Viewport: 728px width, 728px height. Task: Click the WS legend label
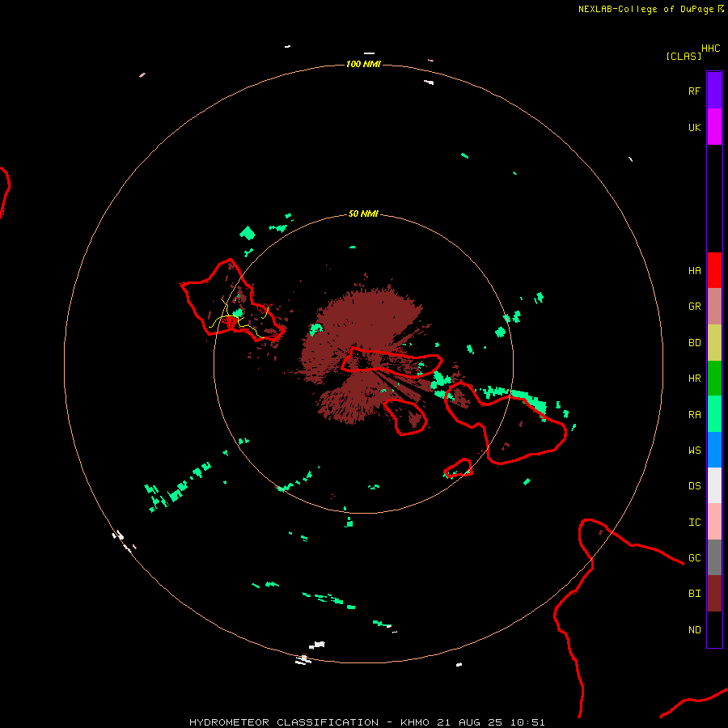[x=694, y=451]
